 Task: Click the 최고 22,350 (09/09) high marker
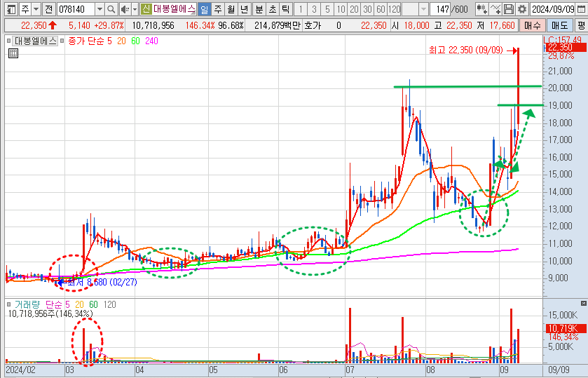tap(466, 50)
